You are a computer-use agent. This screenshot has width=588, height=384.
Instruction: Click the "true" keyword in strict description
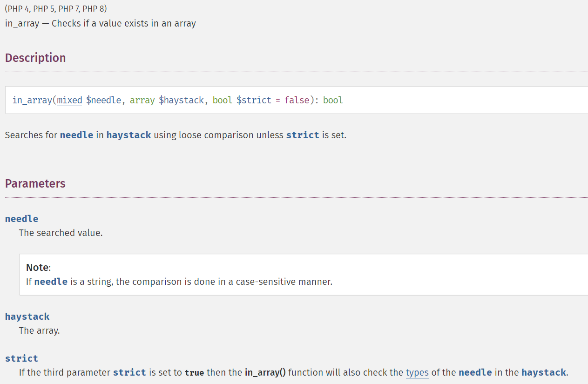point(195,373)
